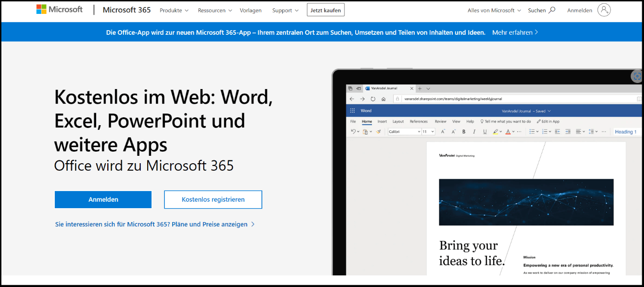Switch to the Layout tab in Word
Image resolution: width=644 pixels, height=287 pixels.
coord(398,121)
